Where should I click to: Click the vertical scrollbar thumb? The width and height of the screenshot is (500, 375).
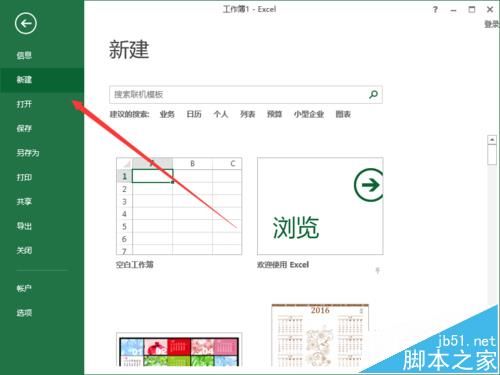492,155
